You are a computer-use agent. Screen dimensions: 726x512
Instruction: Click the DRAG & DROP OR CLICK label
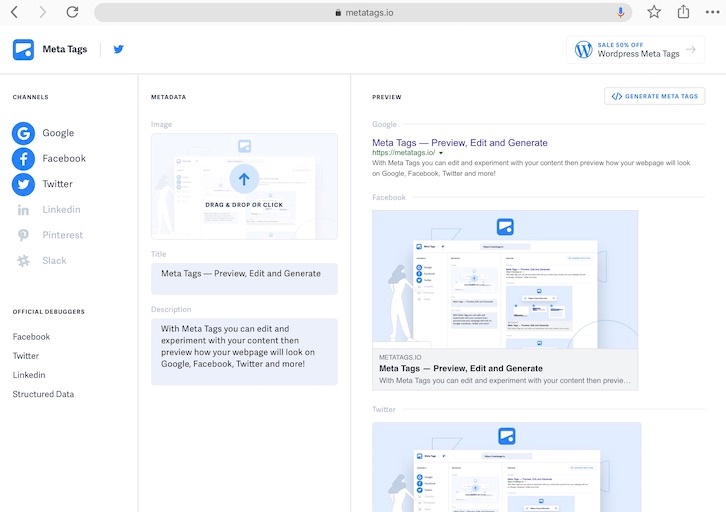pos(244,205)
